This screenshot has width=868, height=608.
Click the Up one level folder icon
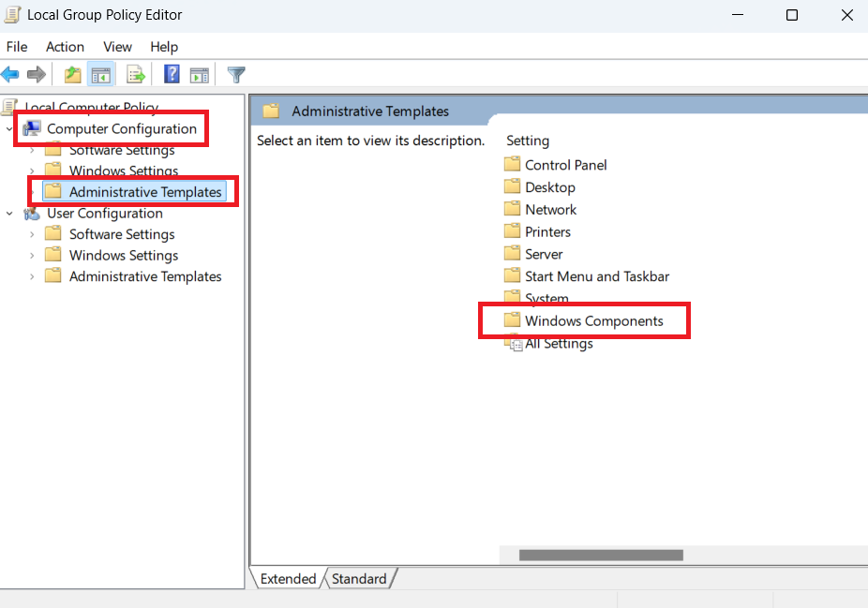click(x=72, y=74)
